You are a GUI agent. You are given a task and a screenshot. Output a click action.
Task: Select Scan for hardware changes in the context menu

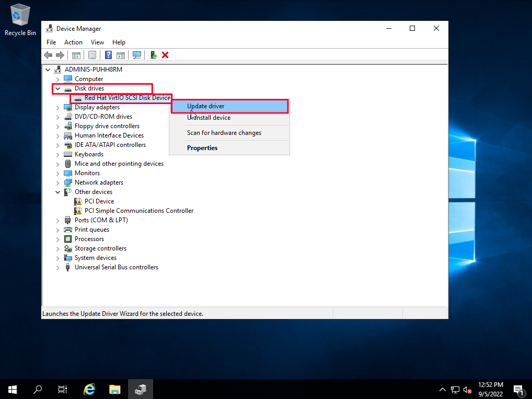point(224,133)
